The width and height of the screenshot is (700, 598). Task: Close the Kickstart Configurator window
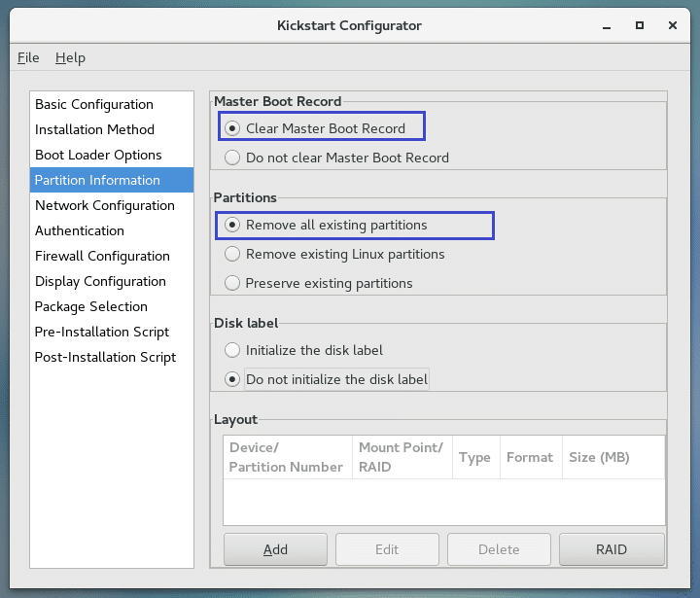[675, 25]
